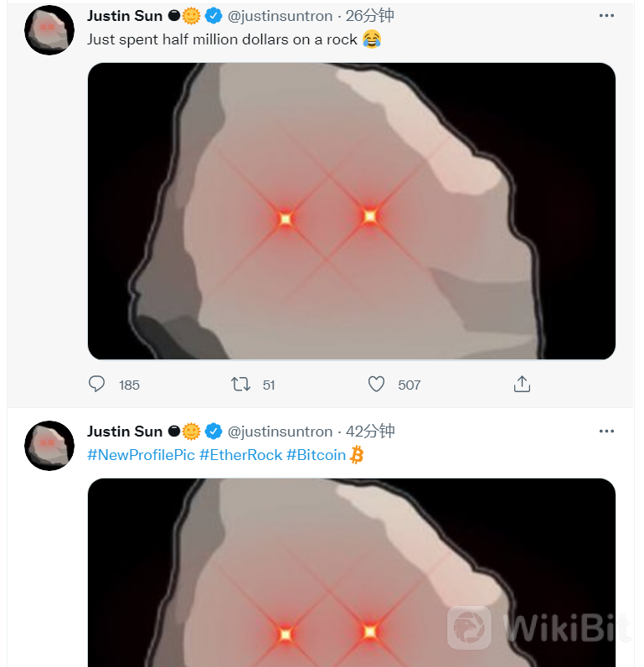The image size is (644, 667).
Task: Open the rock image in second tweet
Action: click(x=352, y=572)
